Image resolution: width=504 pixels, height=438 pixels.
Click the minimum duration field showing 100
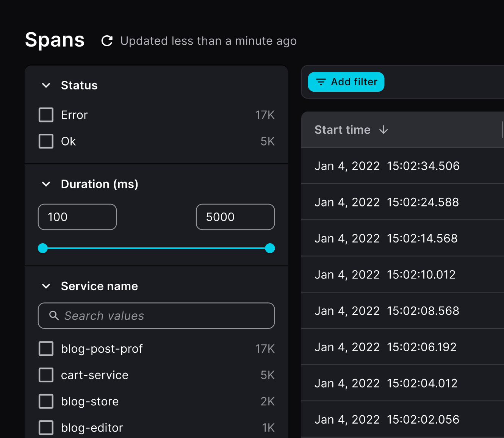[77, 217]
